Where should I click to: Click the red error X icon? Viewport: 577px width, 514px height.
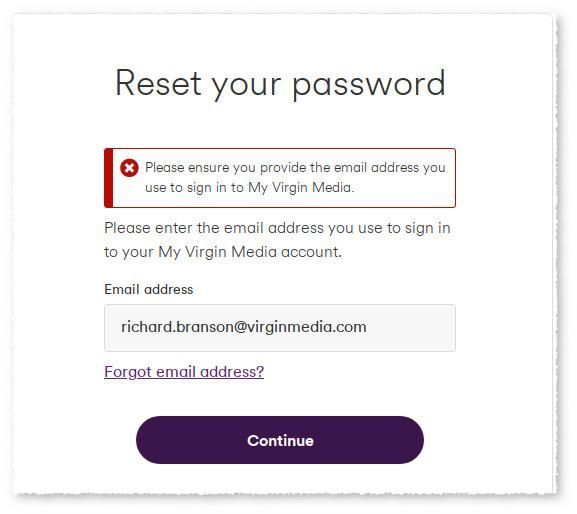[129, 168]
